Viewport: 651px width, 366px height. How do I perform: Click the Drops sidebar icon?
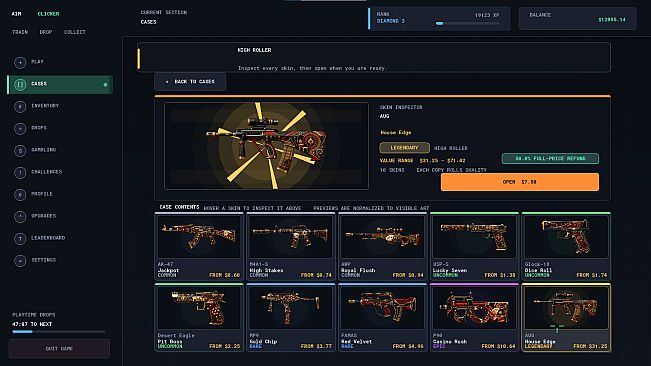[x=20, y=128]
